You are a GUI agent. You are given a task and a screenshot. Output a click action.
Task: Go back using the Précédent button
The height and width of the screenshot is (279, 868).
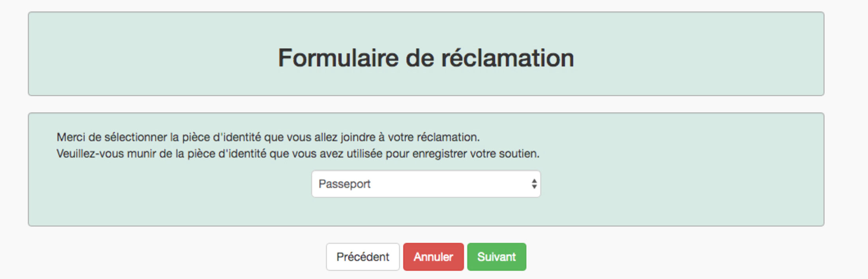coord(363,257)
